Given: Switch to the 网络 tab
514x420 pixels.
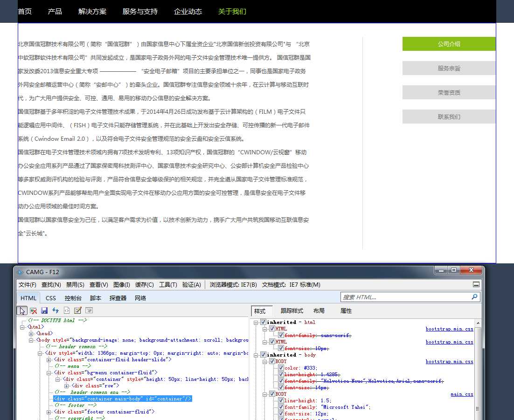Looking at the screenshot, I should tap(140, 298).
